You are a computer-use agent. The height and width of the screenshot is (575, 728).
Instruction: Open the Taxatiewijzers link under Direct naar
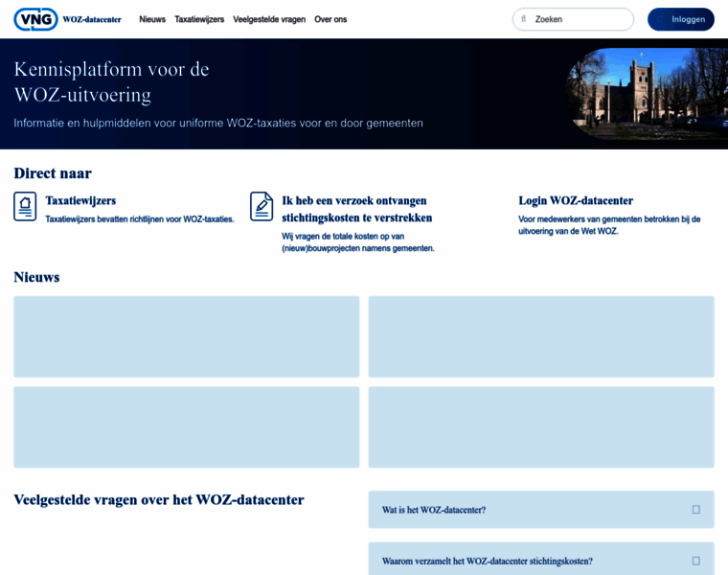80,200
